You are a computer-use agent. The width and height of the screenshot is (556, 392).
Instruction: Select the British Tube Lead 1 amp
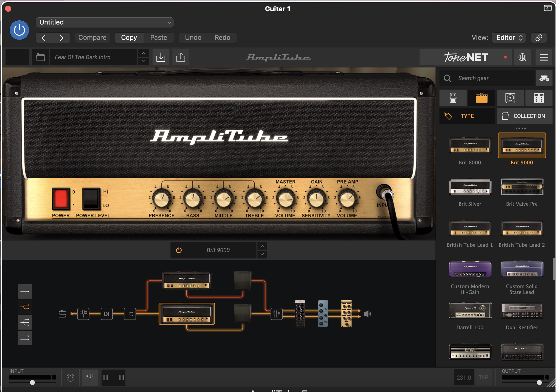tap(470, 228)
